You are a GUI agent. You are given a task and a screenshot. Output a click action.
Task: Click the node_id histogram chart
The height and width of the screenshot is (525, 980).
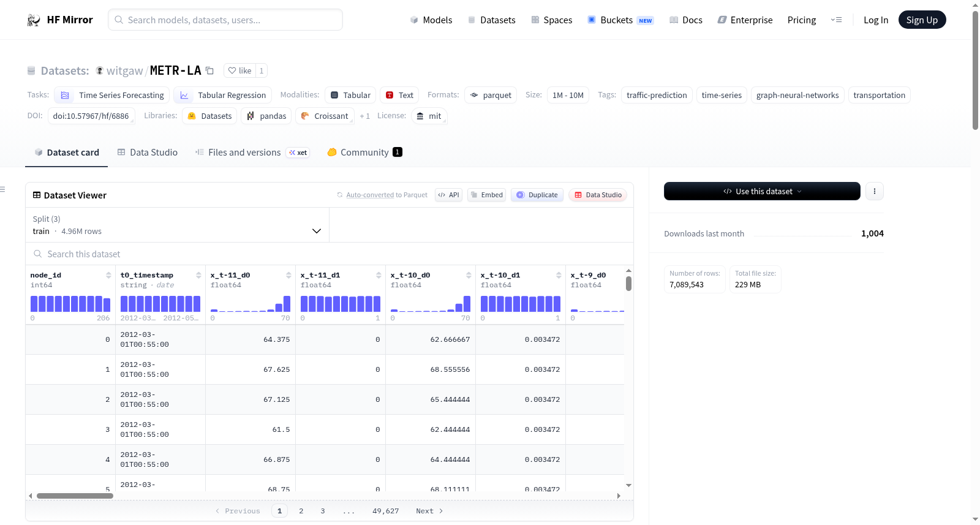click(70, 304)
